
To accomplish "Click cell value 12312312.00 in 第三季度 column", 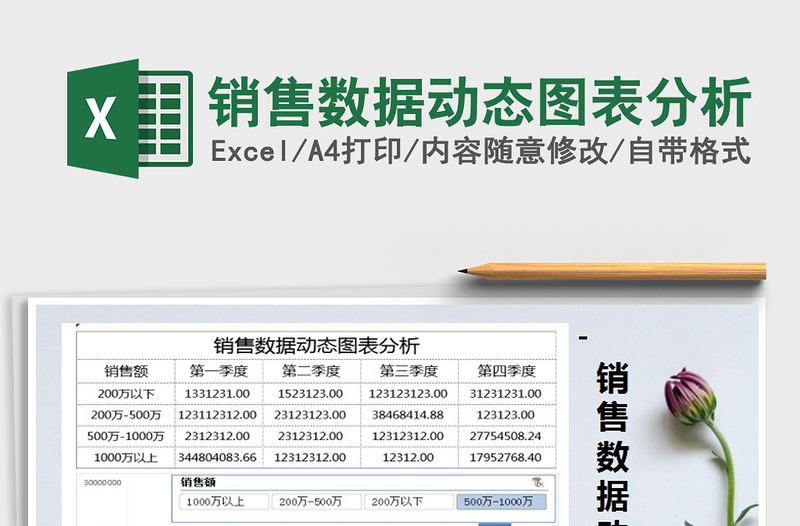I will (408, 436).
